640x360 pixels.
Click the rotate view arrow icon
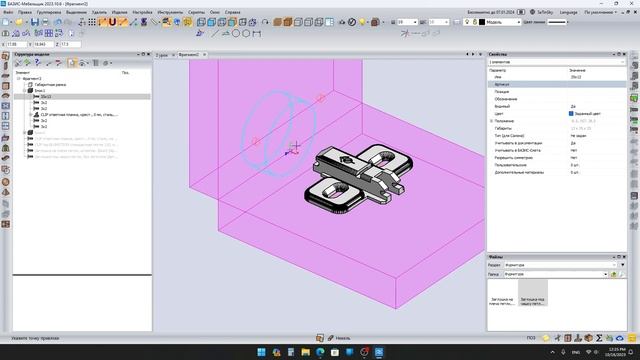click(x=265, y=22)
